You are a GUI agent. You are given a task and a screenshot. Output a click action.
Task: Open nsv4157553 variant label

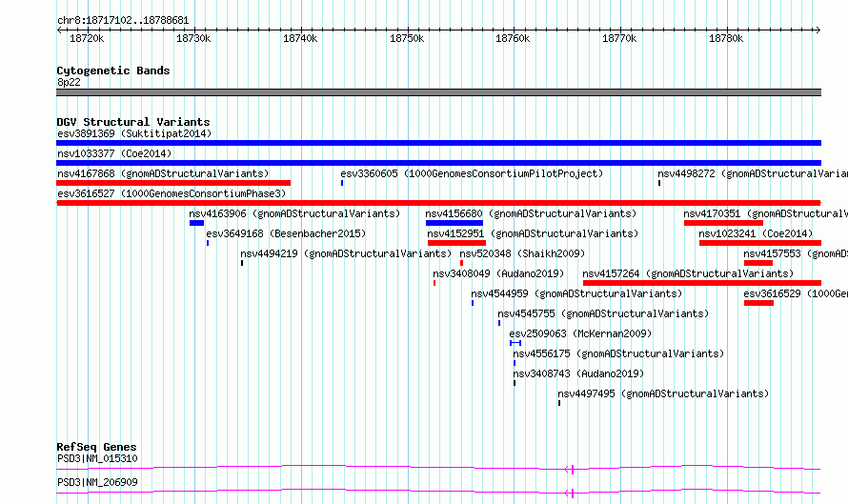click(x=796, y=253)
